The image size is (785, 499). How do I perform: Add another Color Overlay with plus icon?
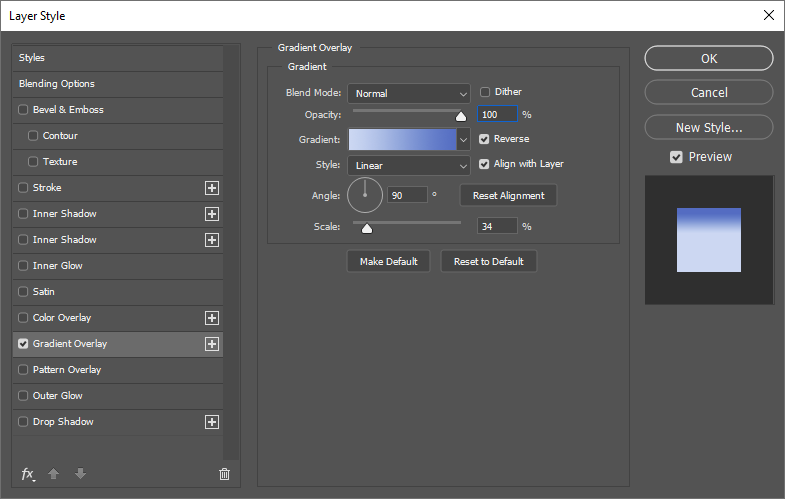click(211, 318)
